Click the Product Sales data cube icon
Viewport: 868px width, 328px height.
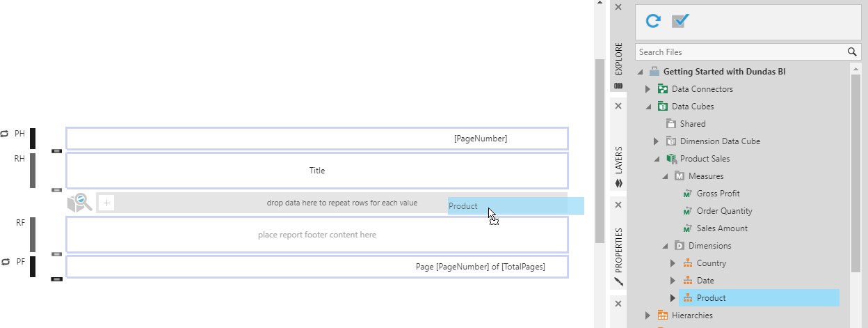click(x=671, y=159)
